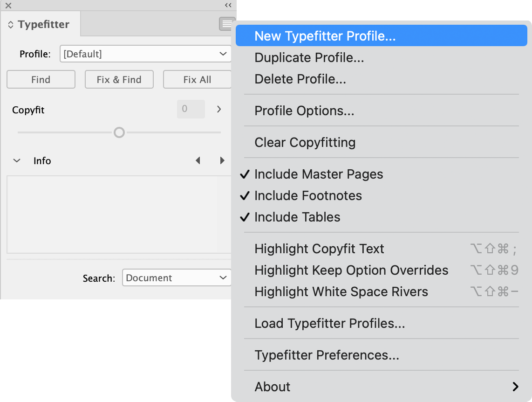Click the Search: label
This screenshot has height=402, width=532.
[99, 278]
